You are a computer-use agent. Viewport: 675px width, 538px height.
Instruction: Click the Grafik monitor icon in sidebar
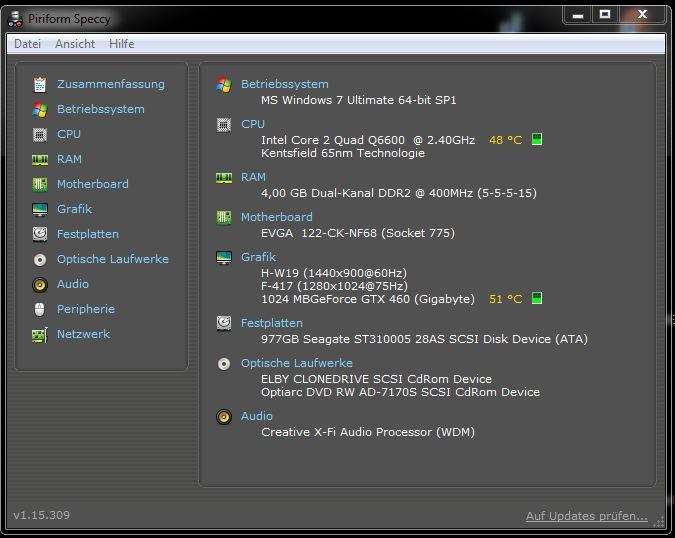point(40,210)
